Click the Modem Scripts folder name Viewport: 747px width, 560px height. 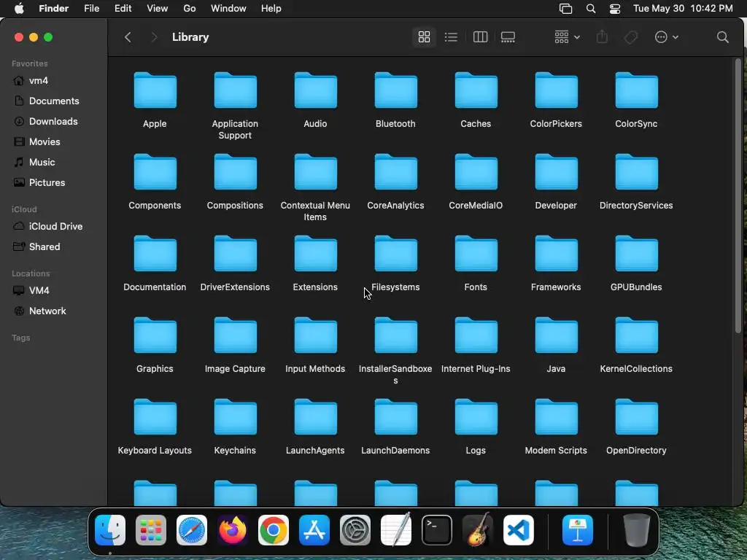tap(556, 451)
